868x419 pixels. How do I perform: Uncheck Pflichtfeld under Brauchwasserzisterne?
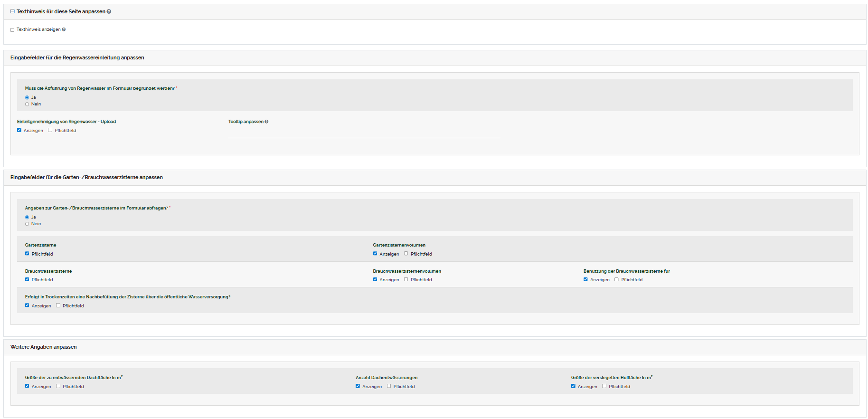pyautogui.click(x=27, y=279)
